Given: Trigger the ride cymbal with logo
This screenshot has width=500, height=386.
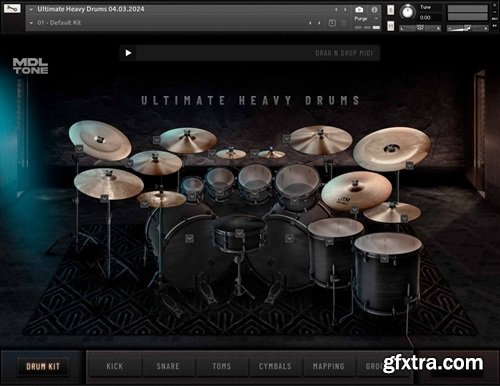Looking at the screenshot, I should [x=356, y=190].
